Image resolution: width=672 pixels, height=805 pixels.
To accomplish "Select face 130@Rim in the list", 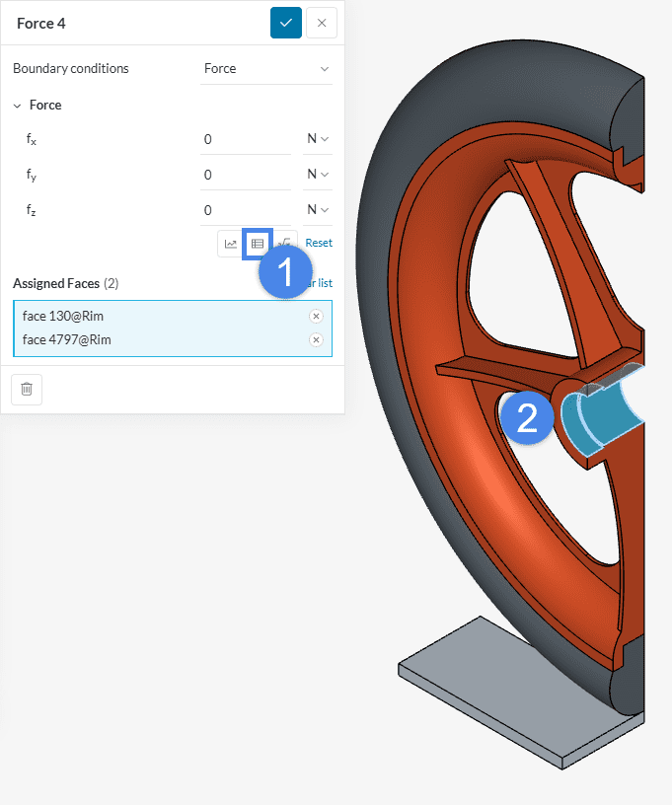I will (63, 316).
